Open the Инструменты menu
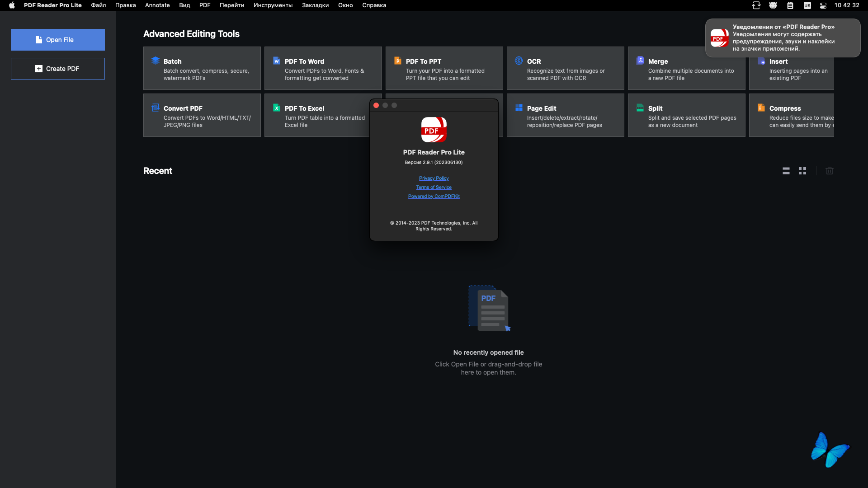The image size is (868, 488). point(273,5)
